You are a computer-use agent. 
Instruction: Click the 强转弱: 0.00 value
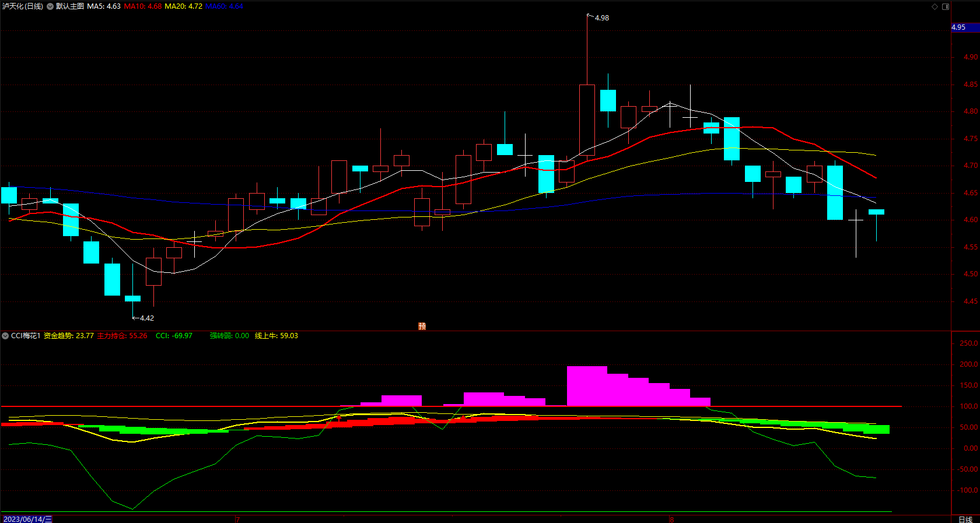pos(229,336)
